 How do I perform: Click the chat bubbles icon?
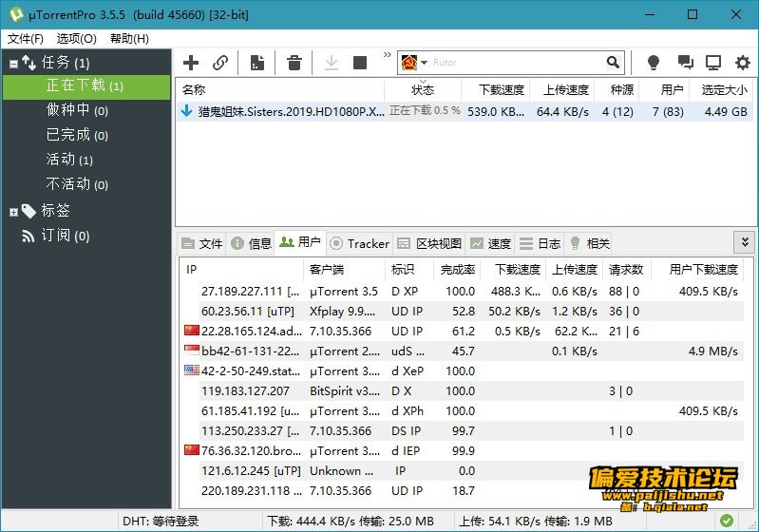pos(685,63)
